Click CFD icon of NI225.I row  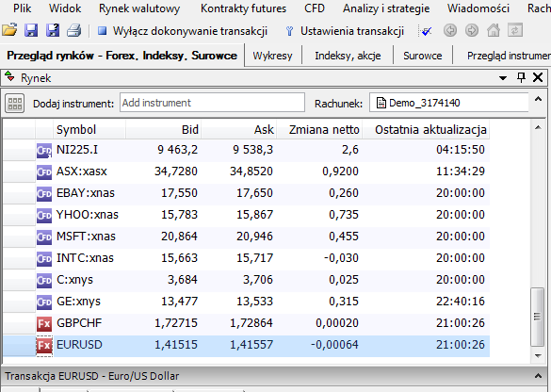click(44, 151)
